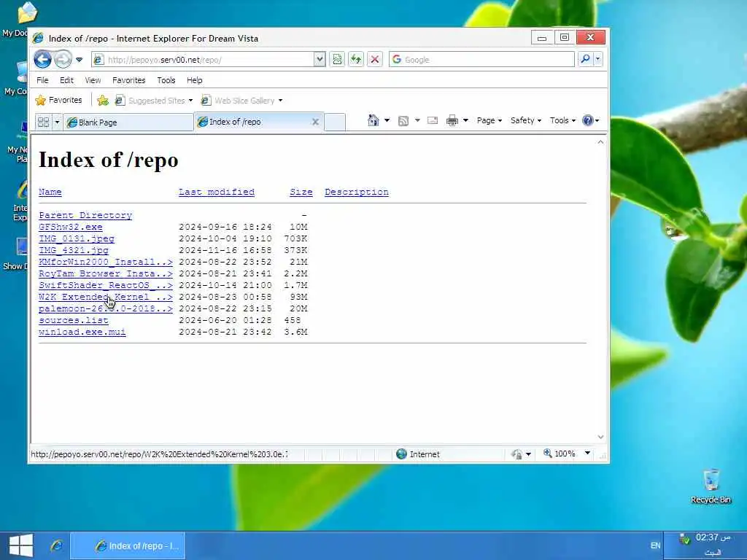
Task: Click the SwiftShader ReactOS link
Action: point(106,285)
